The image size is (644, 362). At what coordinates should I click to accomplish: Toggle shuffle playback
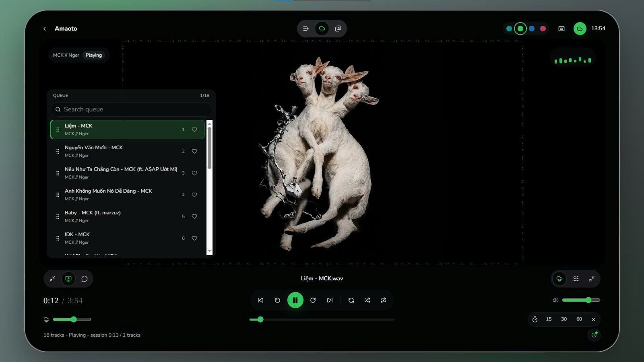[x=367, y=300]
